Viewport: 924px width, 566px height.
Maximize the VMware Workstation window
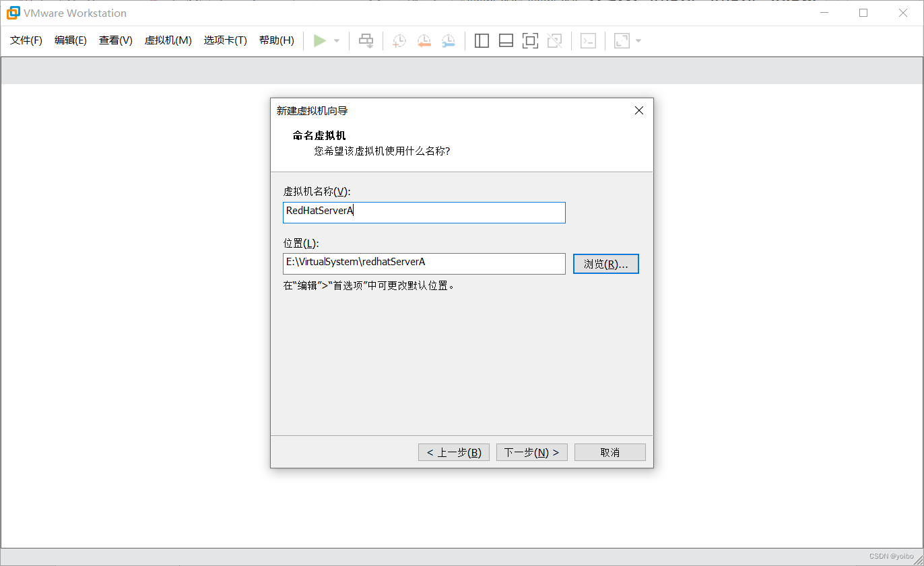pyautogui.click(x=863, y=13)
